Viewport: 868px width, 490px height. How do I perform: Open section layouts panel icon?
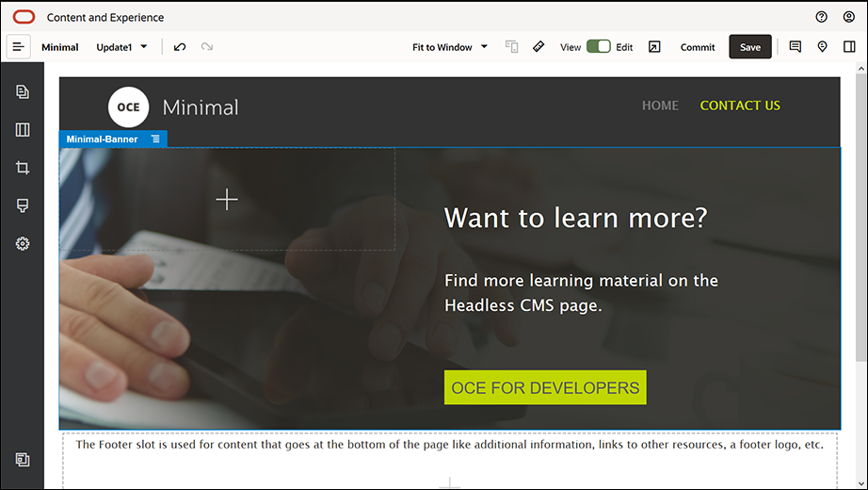coord(23,130)
